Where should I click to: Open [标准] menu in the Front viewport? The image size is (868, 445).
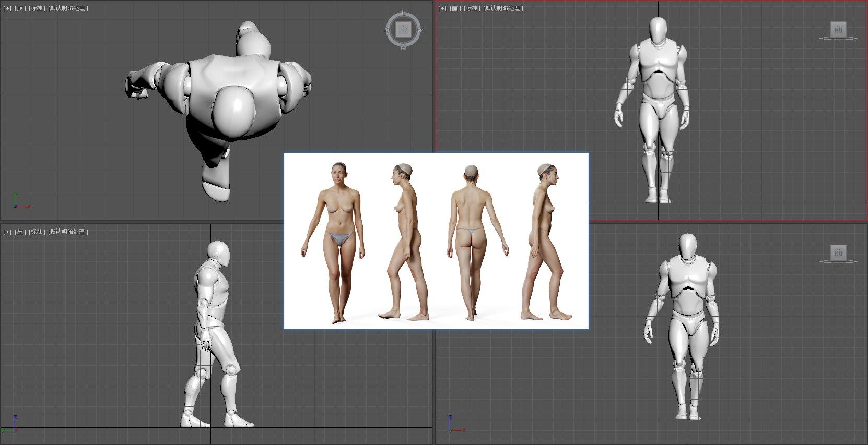473,8
